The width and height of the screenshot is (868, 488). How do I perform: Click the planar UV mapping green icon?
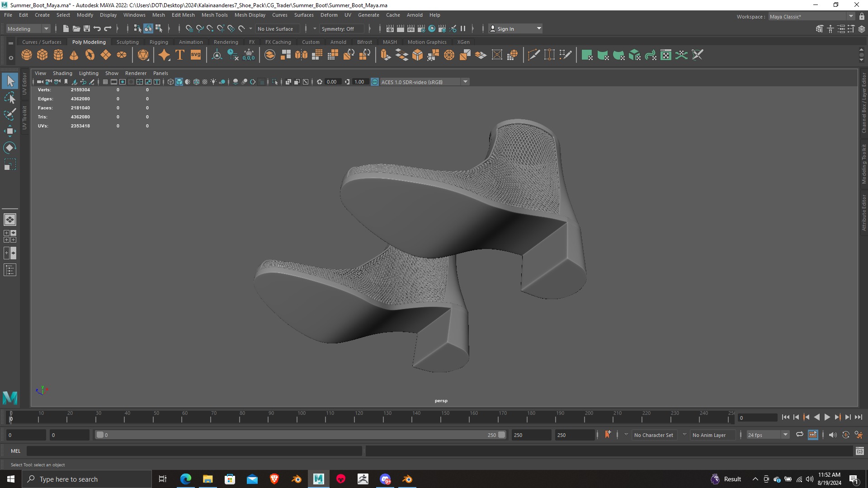587,55
